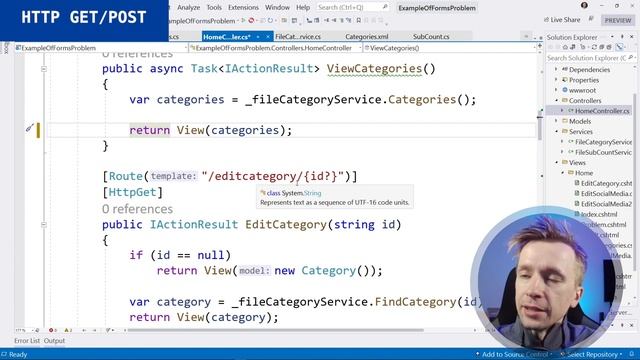
Task: Open the Help menu
Action: click(303, 7)
